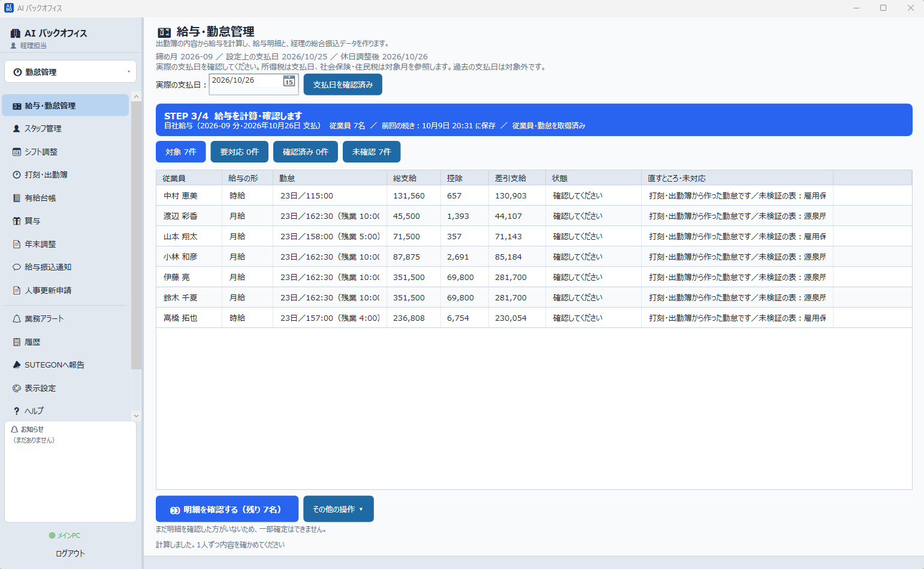Select the 渡辺 彩香 row name
924x569 pixels.
point(180,216)
